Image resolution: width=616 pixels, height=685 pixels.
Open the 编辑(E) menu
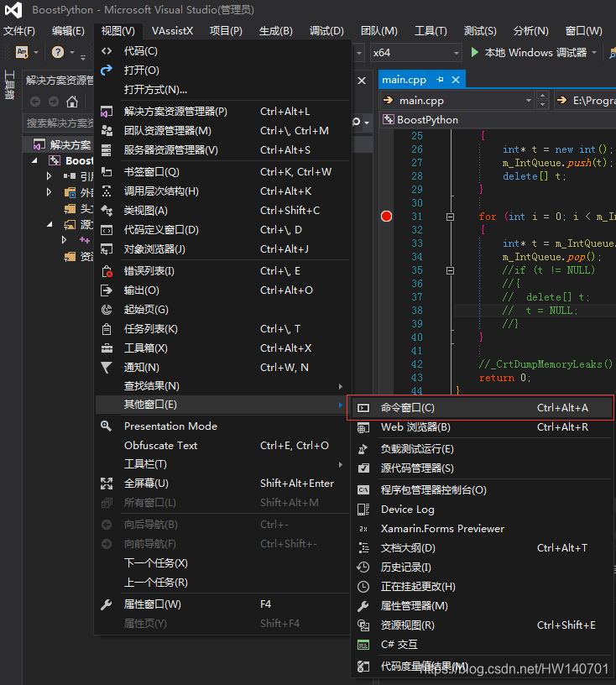pyautogui.click(x=68, y=31)
